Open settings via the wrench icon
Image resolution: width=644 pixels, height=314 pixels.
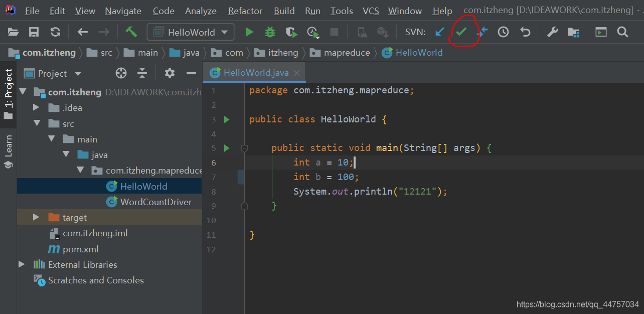552,32
